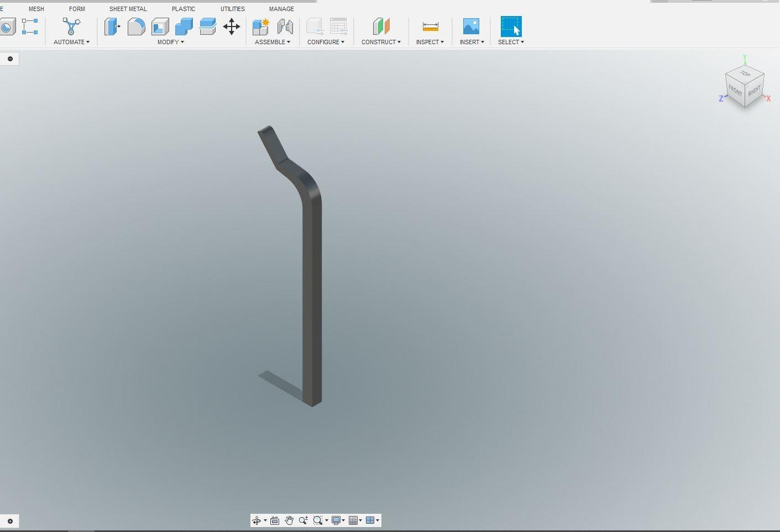The image size is (780, 532).
Task: Collapse the browser panel with minus button
Action: coord(9,58)
